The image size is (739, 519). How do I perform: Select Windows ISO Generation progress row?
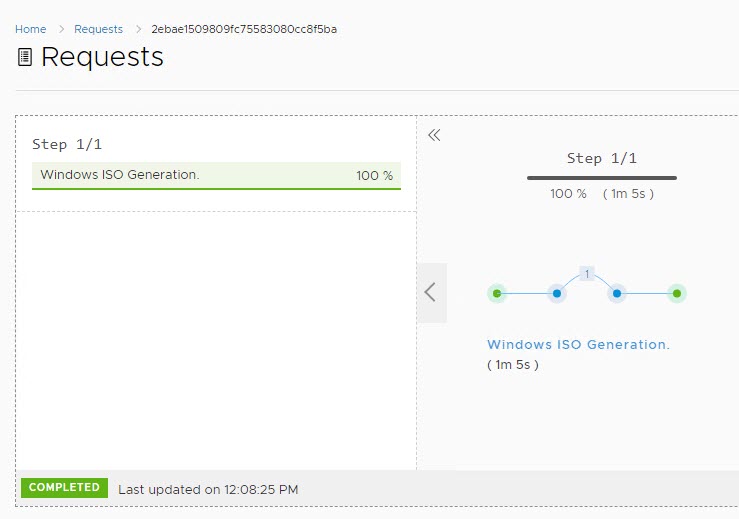(x=216, y=175)
